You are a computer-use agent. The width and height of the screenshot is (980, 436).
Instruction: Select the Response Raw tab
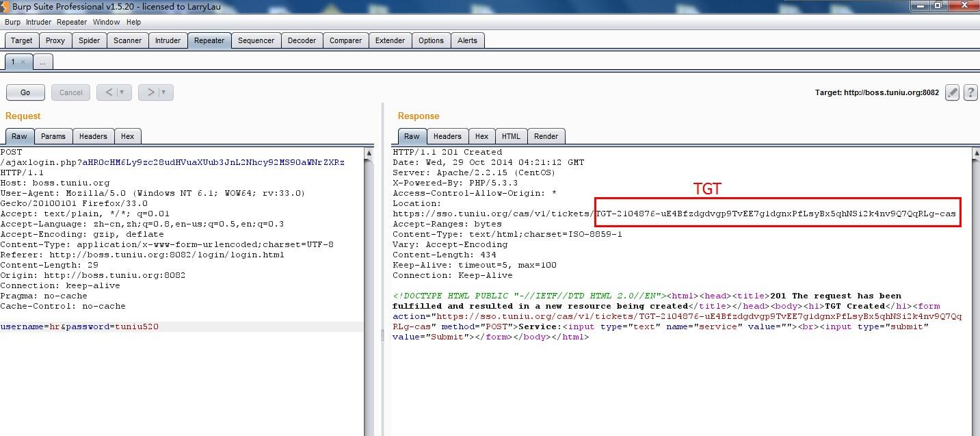tap(412, 136)
